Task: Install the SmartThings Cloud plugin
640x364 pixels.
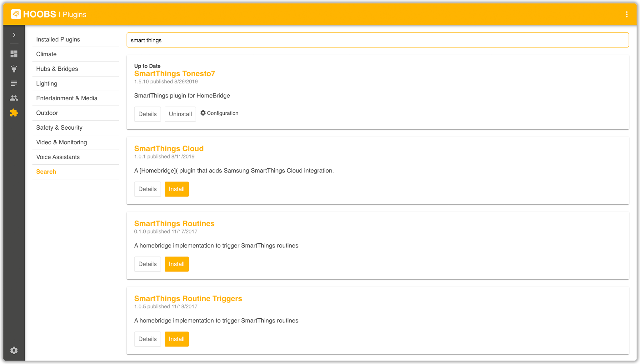Action: click(177, 189)
